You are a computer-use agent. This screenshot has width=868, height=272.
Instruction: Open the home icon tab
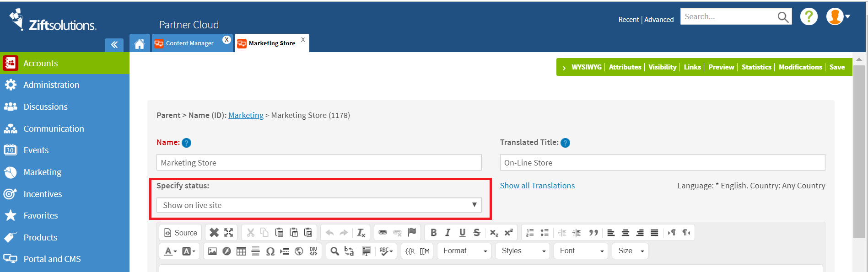tap(140, 43)
